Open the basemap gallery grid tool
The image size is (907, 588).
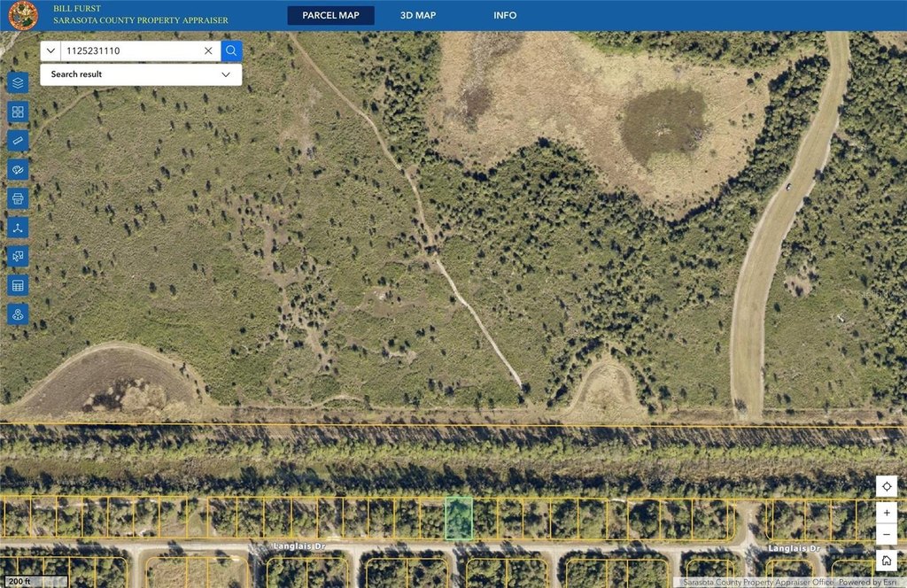(x=18, y=112)
